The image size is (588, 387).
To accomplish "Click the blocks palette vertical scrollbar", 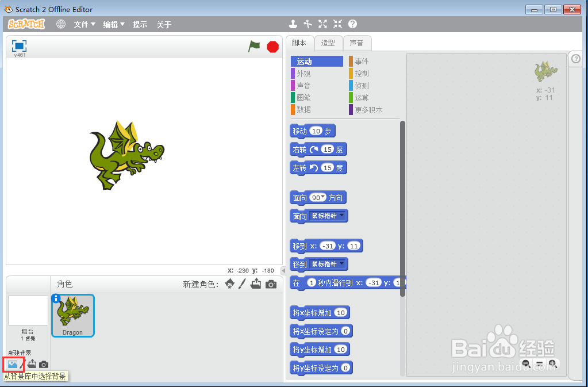I will coord(403,209).
